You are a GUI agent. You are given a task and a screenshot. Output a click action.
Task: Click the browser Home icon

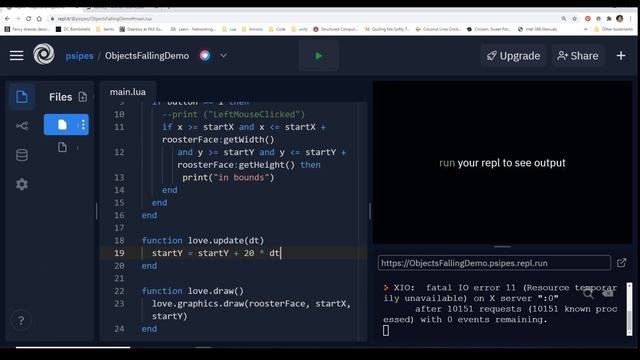coord(39,19)
